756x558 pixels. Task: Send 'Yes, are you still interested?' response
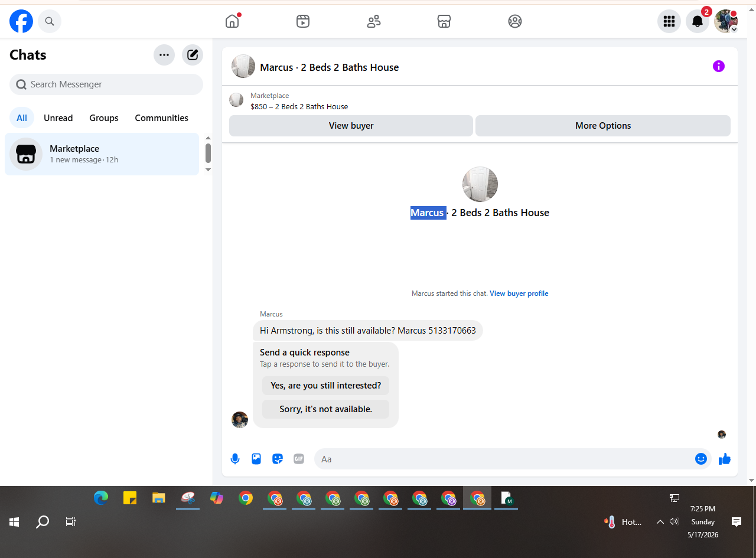point(326,386)
